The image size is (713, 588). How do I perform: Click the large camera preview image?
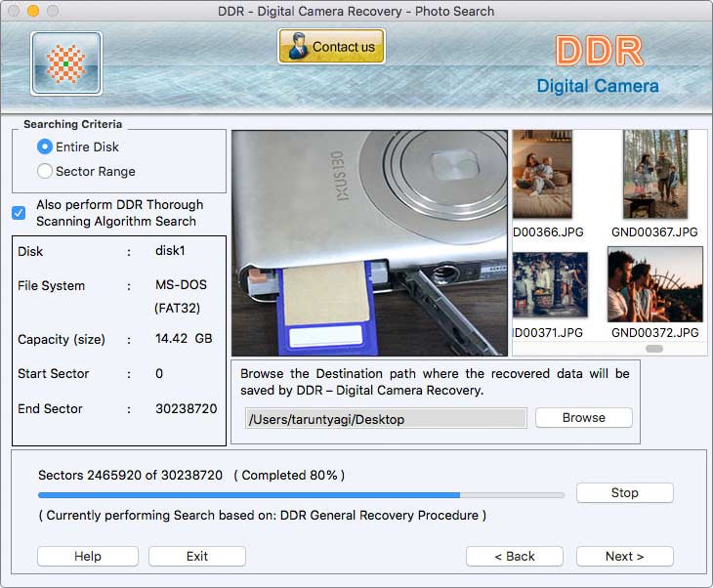click(x=370, y=243)
